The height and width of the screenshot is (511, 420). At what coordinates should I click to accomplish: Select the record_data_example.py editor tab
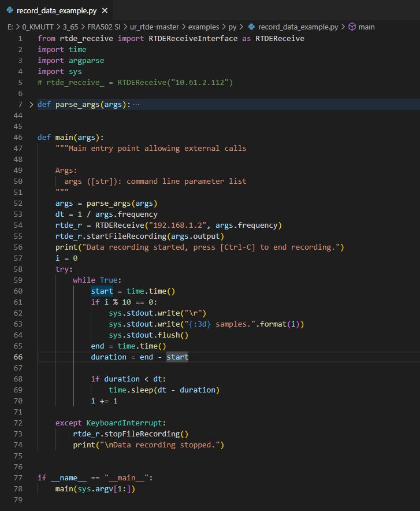pyautogui.click(x=57, y=10)
